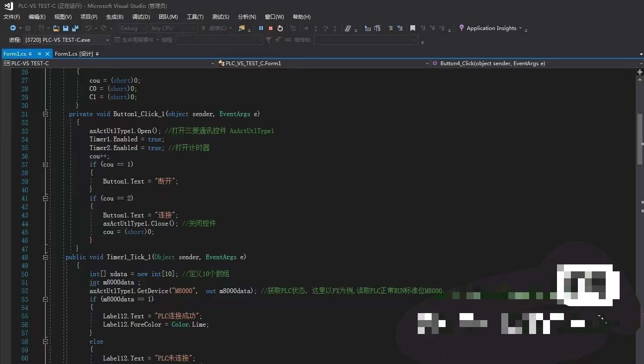Image resolution: width=644 pixels, height=364 pixels.
Task: Click the Find in Files icon
Action: click(x=242, y=28)
